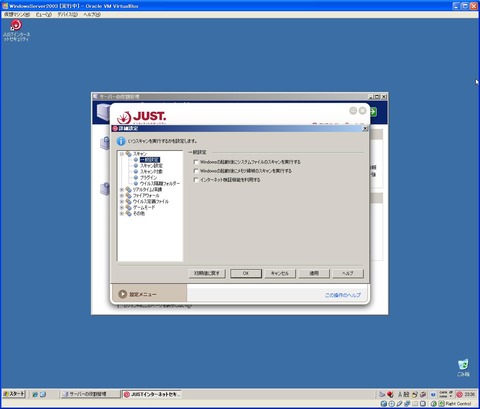
Task: Select スキャン対象 in the settings tree
Action: click(151, 172)
